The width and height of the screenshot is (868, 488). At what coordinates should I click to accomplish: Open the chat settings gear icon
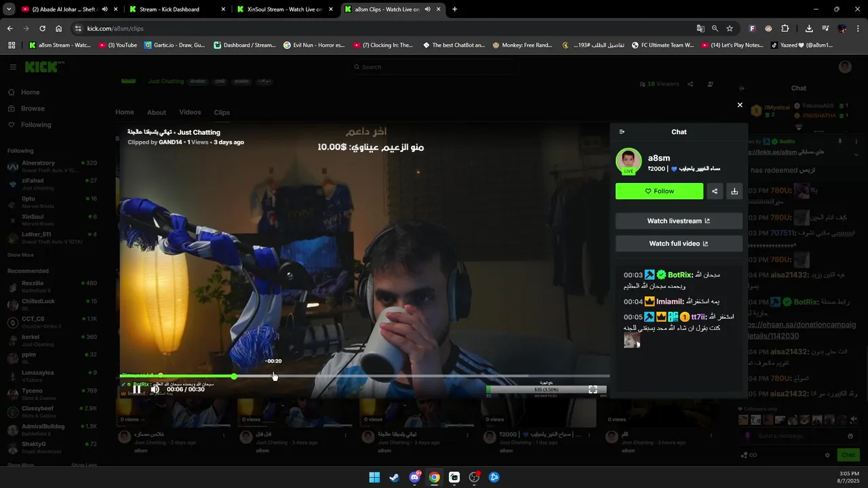(827, 455)
